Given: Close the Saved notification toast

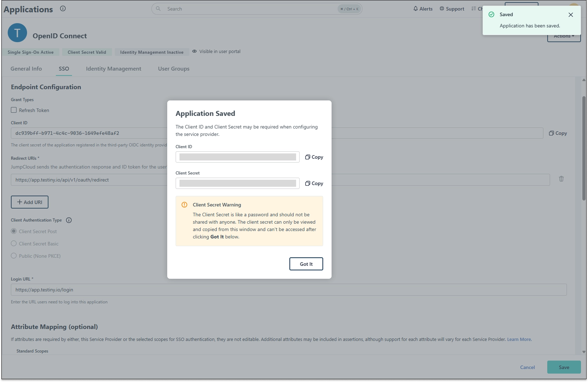Looking at the screenshot, I should point(570,15).
